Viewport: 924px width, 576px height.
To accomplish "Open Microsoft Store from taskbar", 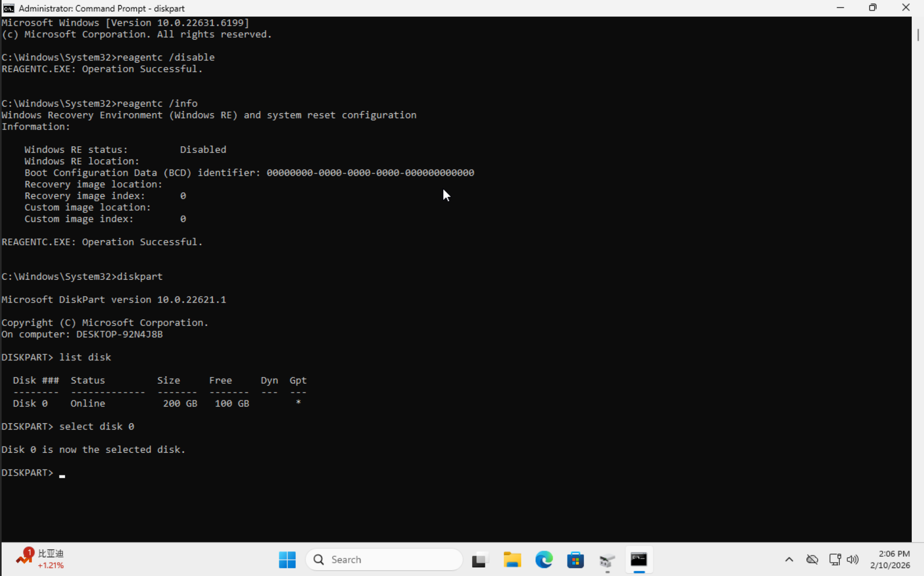I will [575, 560].
